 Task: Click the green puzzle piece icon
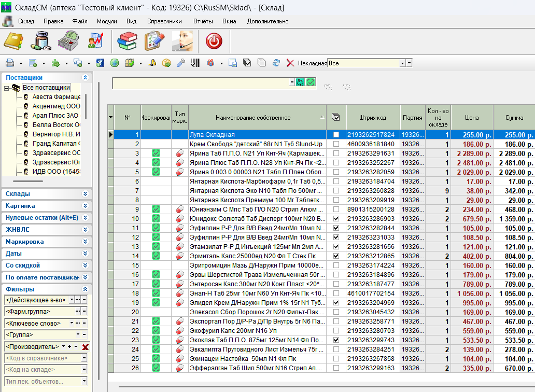(55, 63)
